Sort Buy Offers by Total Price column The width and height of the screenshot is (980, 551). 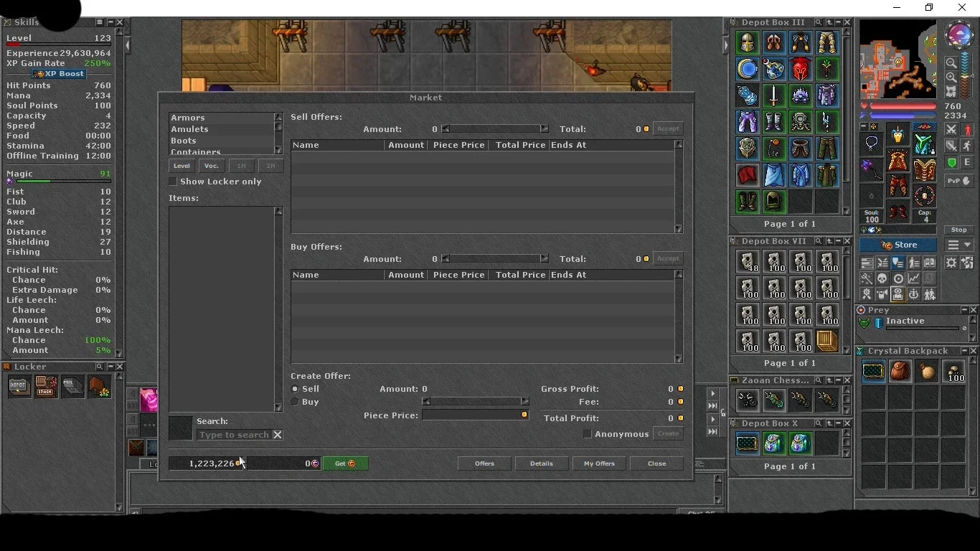tap(520, 275)
